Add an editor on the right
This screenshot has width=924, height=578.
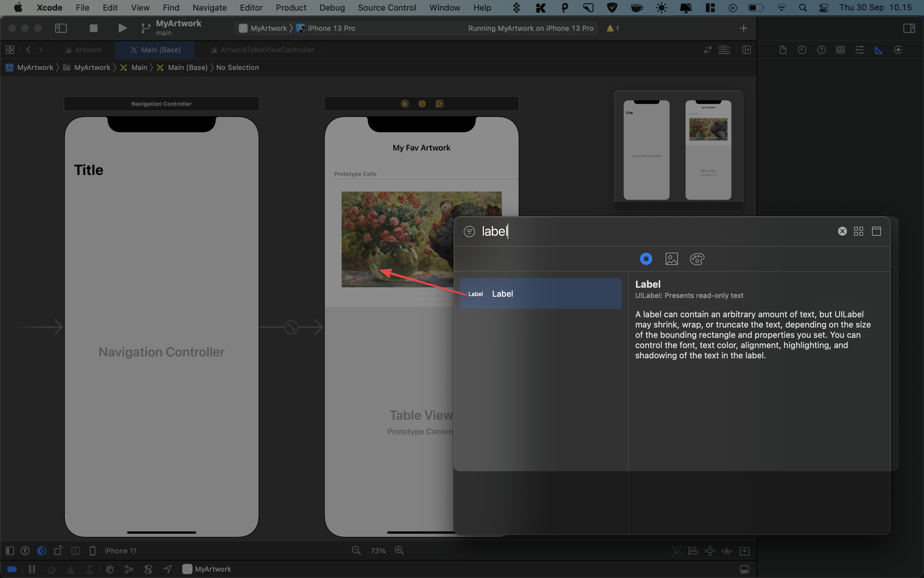coord(747,50)
